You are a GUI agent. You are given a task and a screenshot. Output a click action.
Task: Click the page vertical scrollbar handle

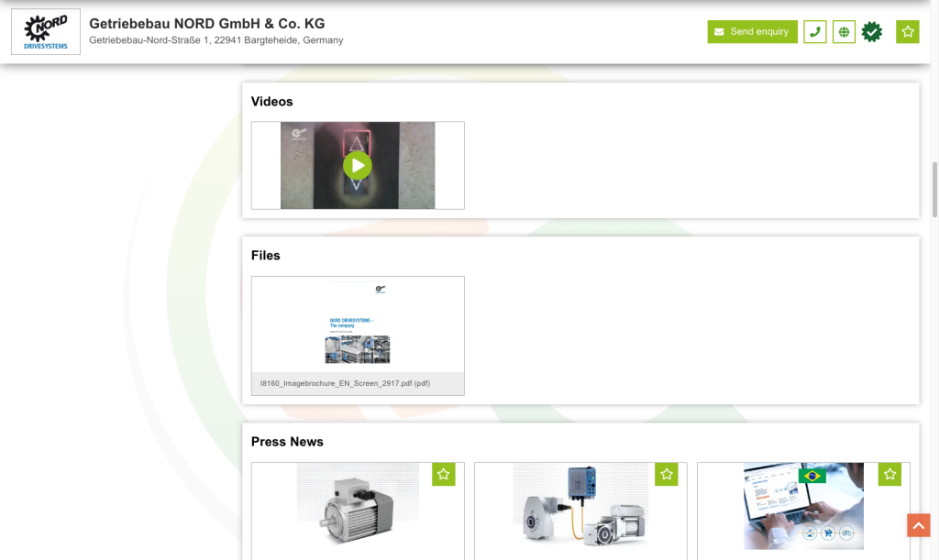tap(934, 190)
